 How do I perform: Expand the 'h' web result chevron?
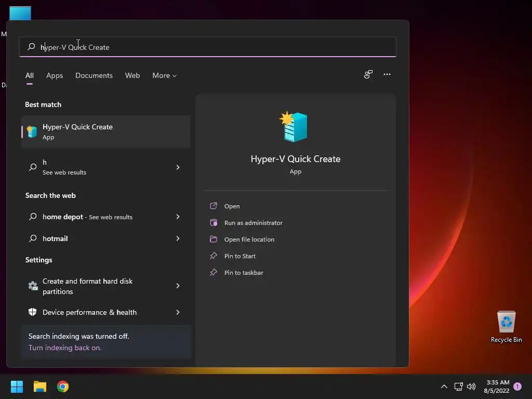pos(178,167)
